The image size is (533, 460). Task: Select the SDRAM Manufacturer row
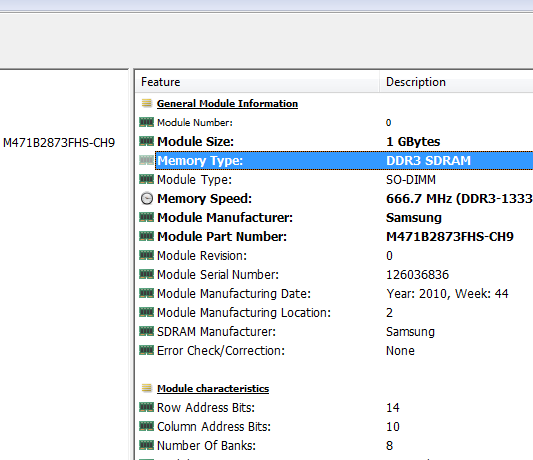tap(334, 331)
